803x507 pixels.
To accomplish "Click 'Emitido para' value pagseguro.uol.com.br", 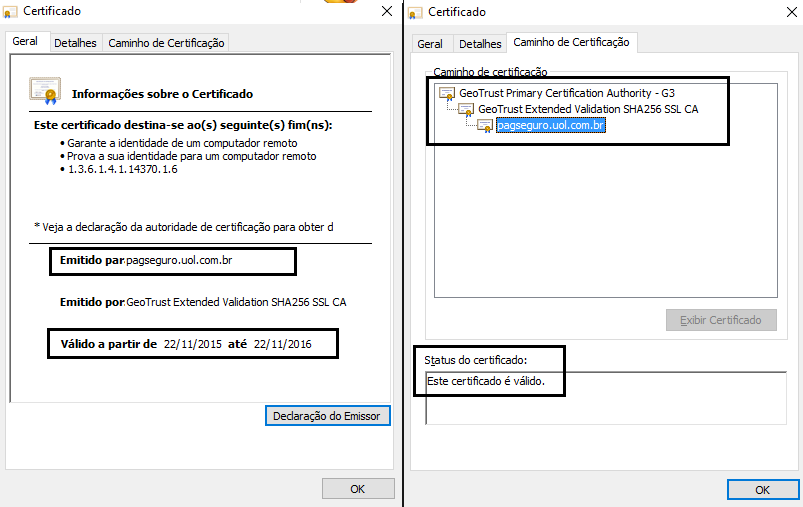I will tap(179, 260).
